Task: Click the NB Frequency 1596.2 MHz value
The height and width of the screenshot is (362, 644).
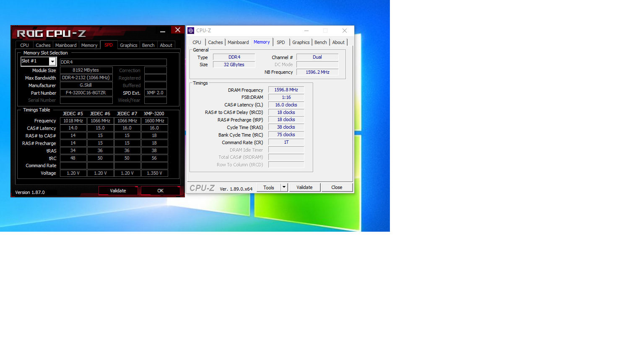Action: pos(317,72)
